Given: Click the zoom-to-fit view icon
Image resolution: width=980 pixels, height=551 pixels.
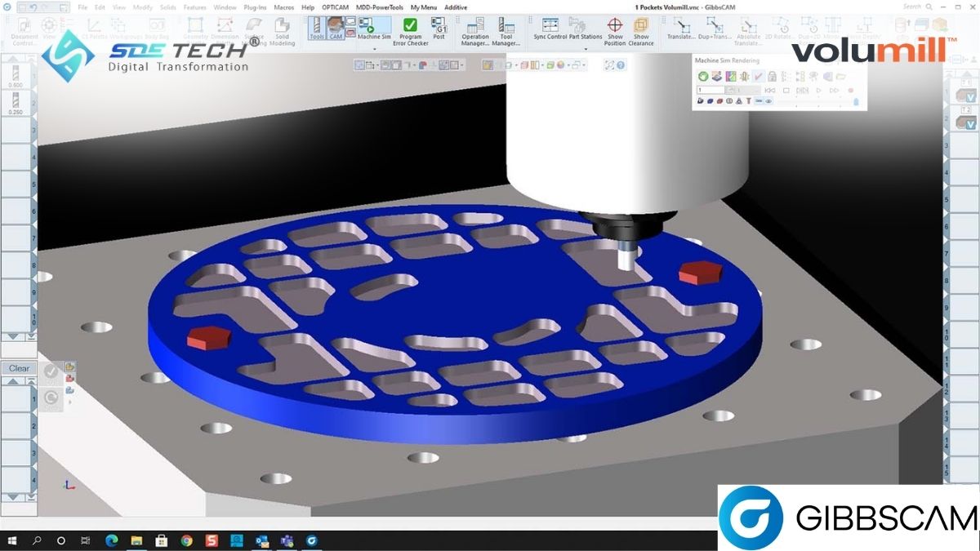Looking at the screenshot, I should click(x=608, y=64).
